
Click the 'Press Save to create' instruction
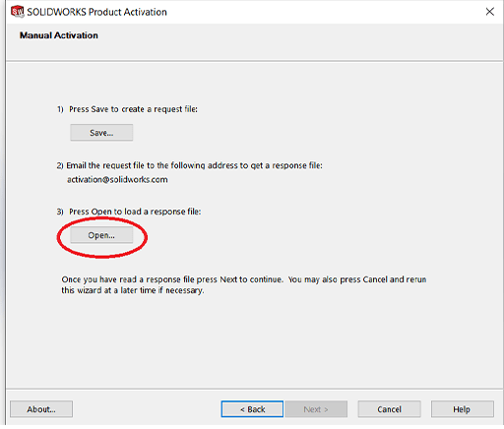click(x=133, y=109)
